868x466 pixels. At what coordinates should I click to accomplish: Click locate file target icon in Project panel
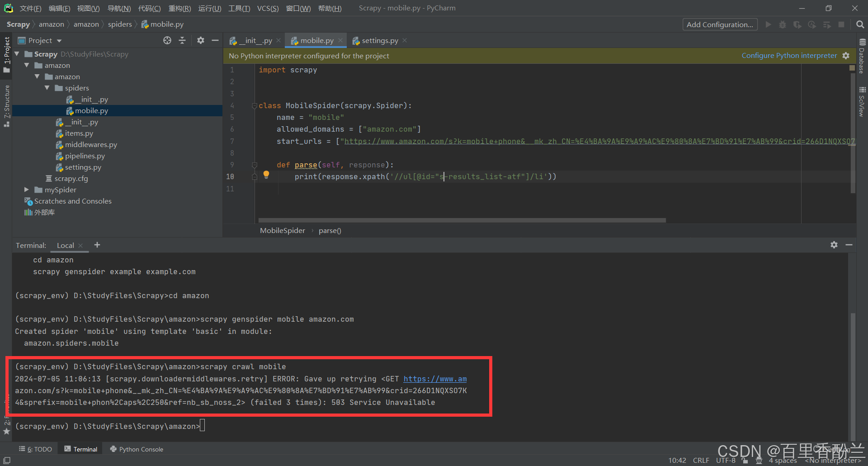(167, 40)
